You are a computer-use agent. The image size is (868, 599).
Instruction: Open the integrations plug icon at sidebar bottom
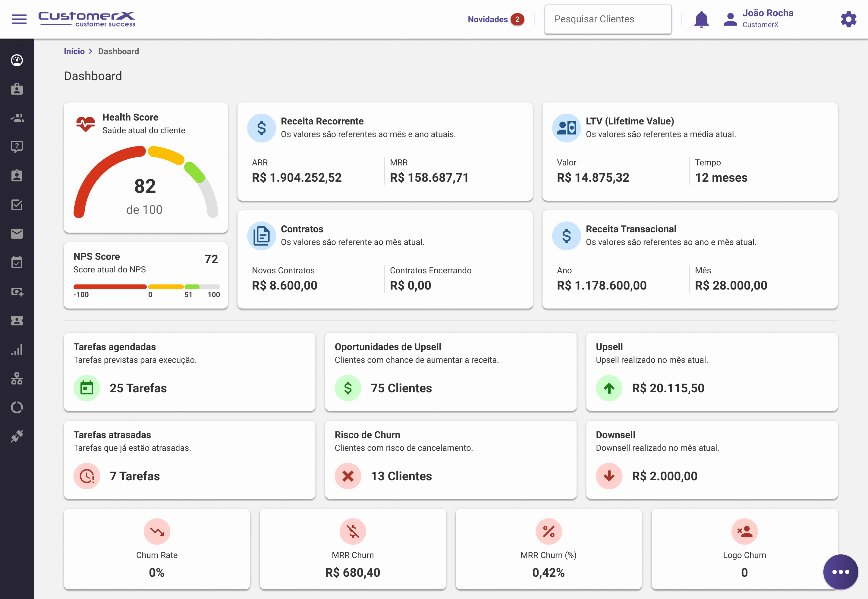click(x=17, y=435)
